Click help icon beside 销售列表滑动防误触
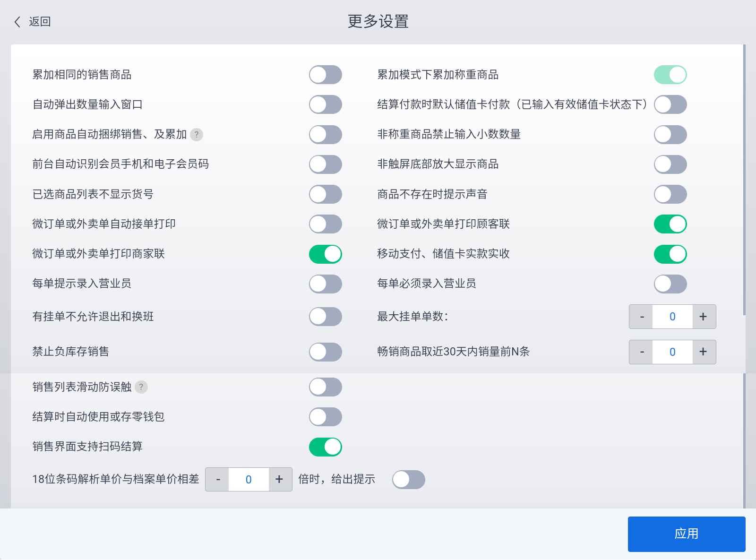This screenshot has width=756, height=560. point(141,387)
